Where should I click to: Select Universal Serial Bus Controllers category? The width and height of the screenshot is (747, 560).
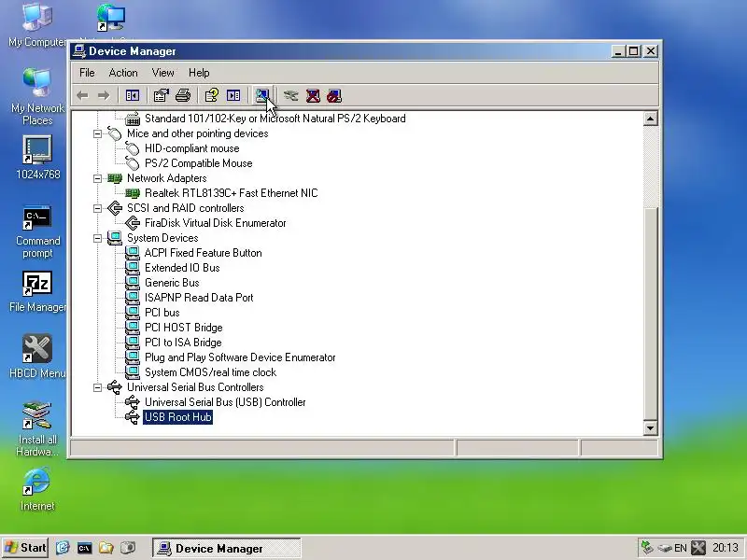pos(195,387)
